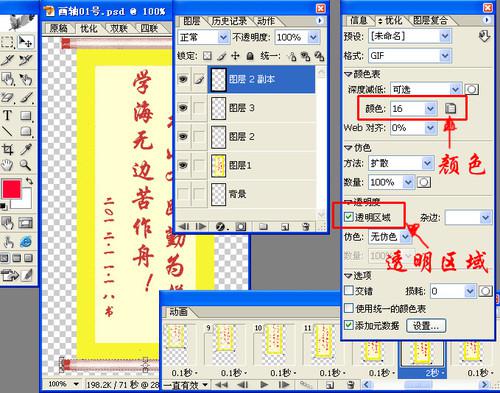Hide layer 图层1 eye icon
Screen dimensions: 500x393
183,165
